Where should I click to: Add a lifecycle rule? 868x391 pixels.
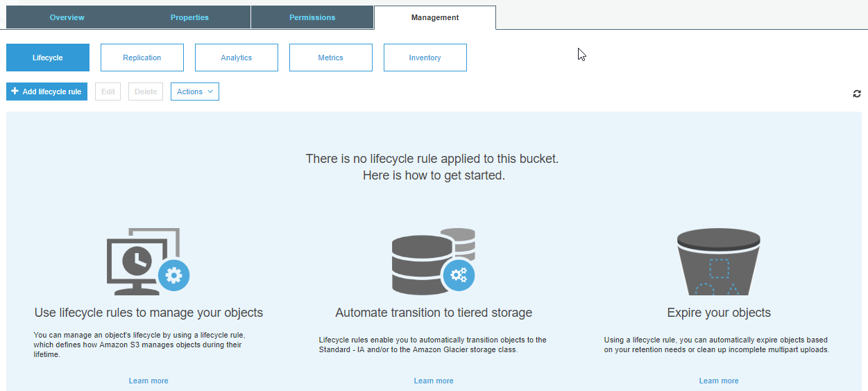[46, 92]
